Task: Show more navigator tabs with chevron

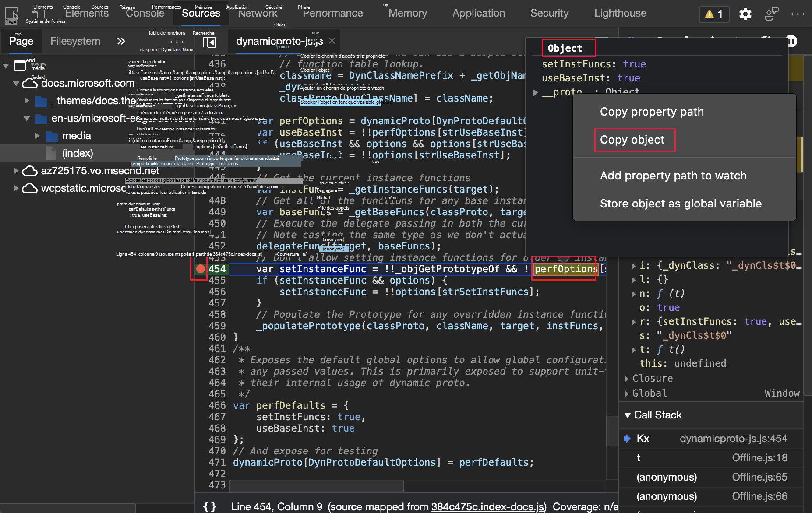Action: (121, 41)
